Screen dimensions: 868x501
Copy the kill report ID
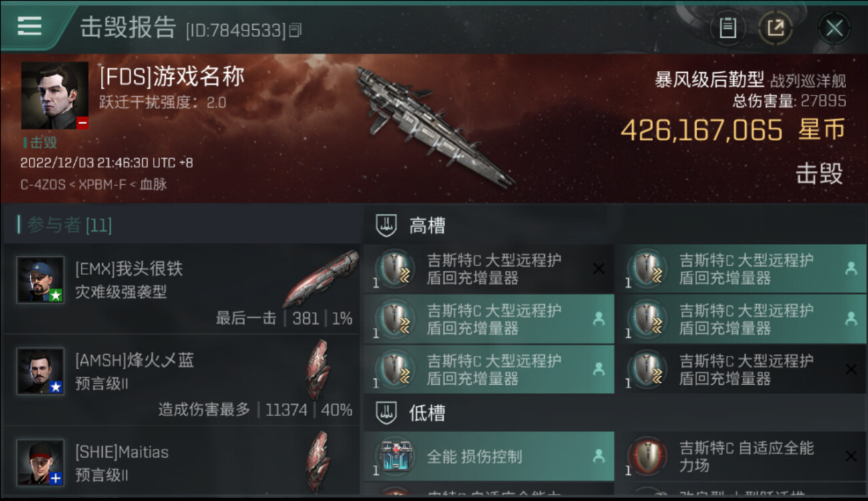(296, 30)
